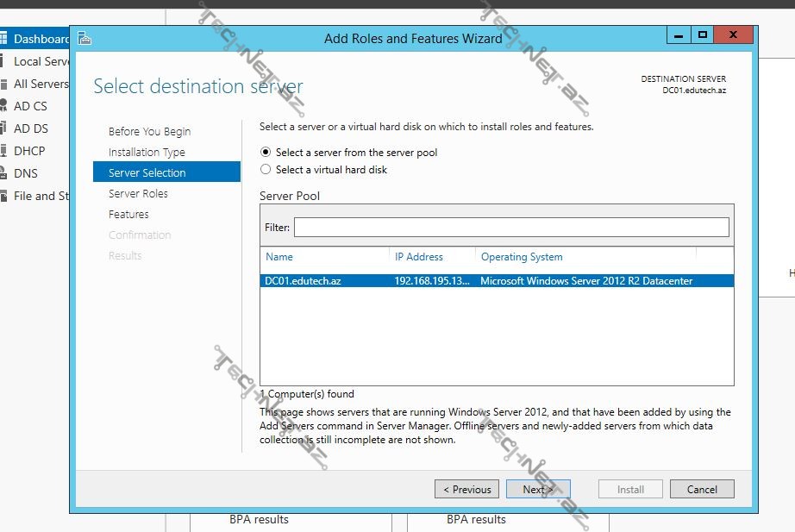Select a server from the server pool
Image resolution: width=795 pixels, height=532 pixels.
click(x=266, y=153)
